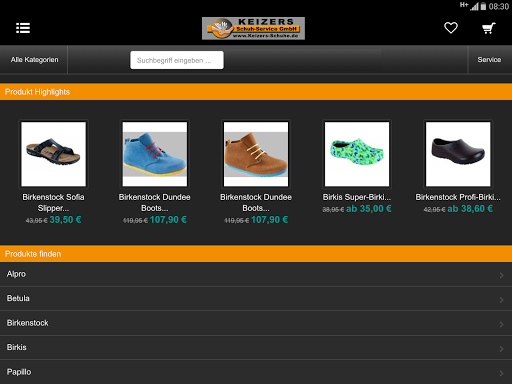
Task: Open the hamburger menu icon
Action: point(23,28)
